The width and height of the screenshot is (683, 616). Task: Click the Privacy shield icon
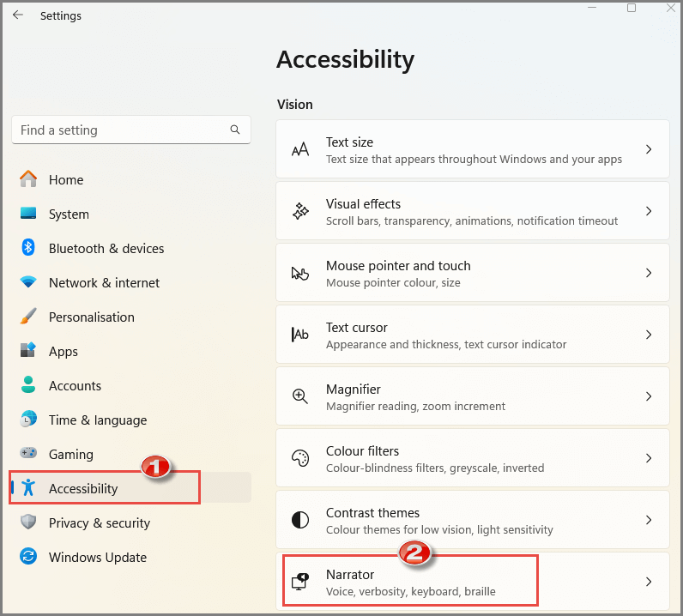28,522
